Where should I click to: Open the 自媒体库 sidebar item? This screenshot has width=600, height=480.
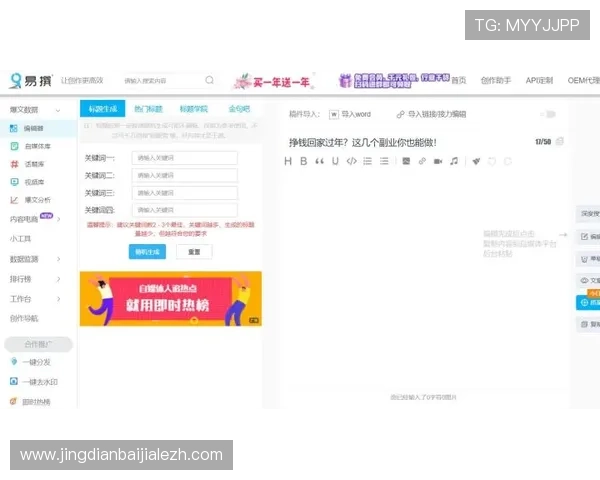coord(38,146)
